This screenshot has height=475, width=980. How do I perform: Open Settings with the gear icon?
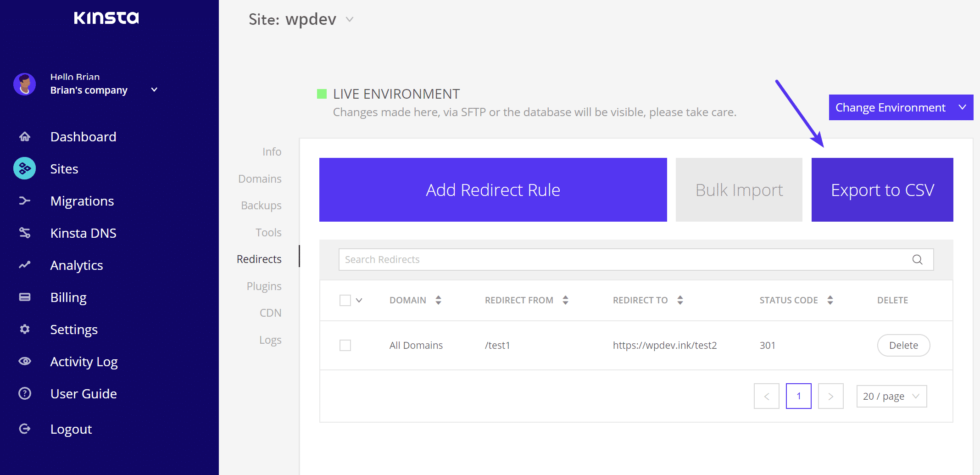(24, 329)
